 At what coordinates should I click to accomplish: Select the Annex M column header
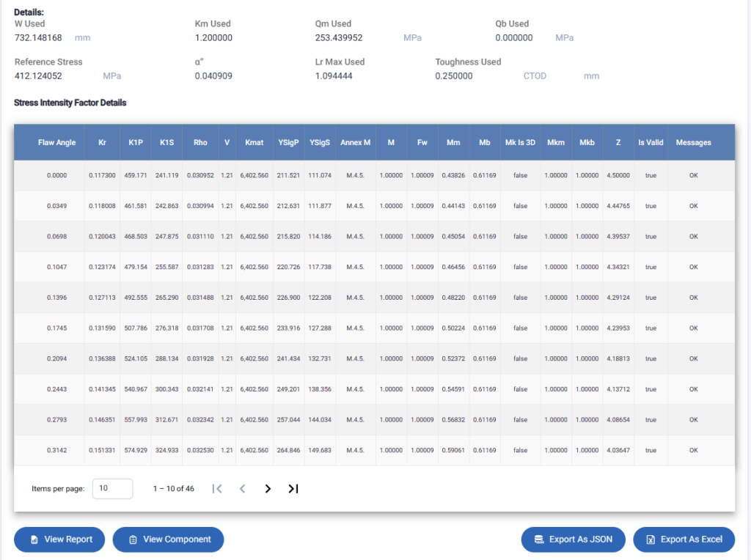(355, 143)
